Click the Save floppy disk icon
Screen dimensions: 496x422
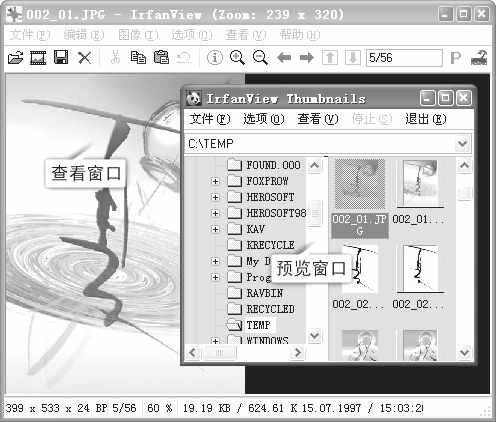61,58
